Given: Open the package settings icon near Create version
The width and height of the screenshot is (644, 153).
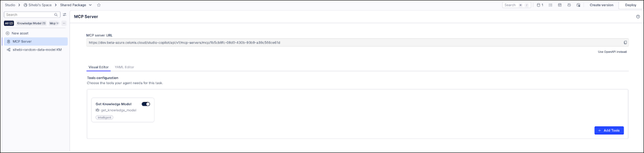Looking at the screenshot, I should [579, 5].
